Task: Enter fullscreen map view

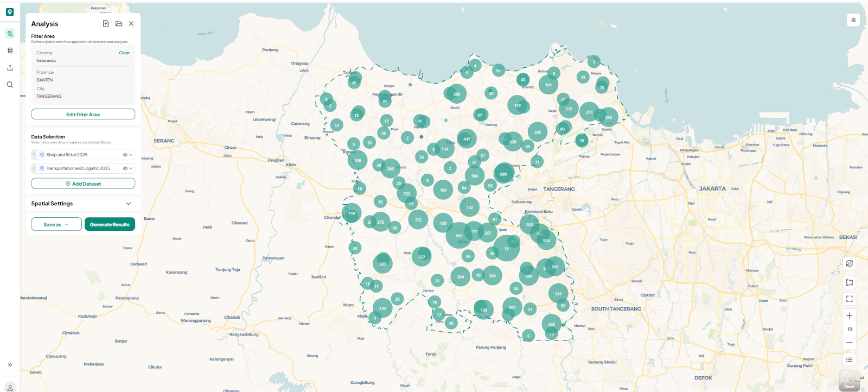Action: click(849, 299)
